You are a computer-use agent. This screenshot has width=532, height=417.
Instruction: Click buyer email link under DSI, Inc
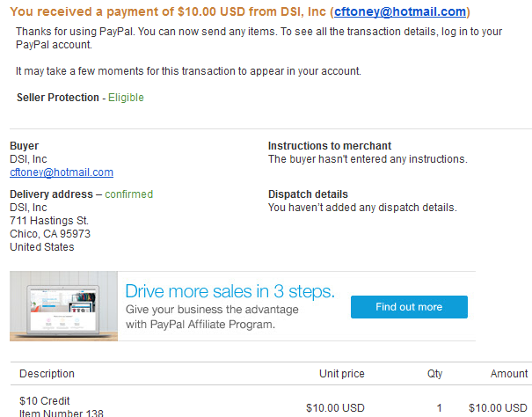[62, 172]
